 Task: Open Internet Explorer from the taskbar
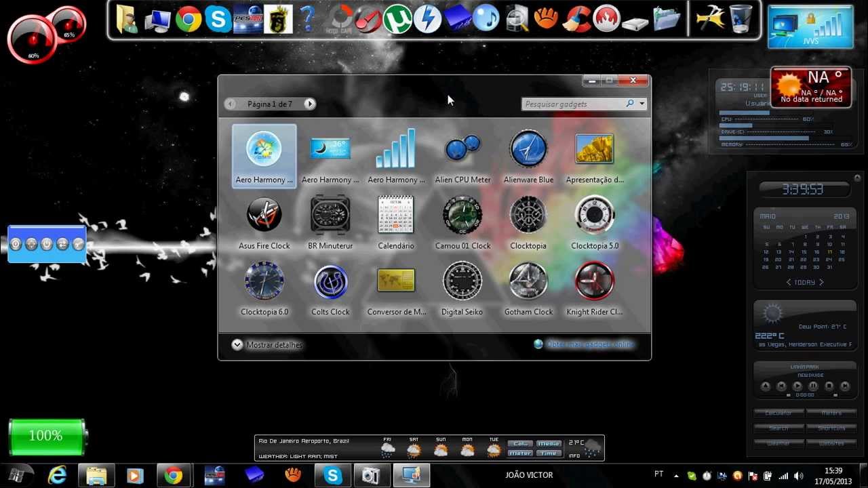(57, 475)
